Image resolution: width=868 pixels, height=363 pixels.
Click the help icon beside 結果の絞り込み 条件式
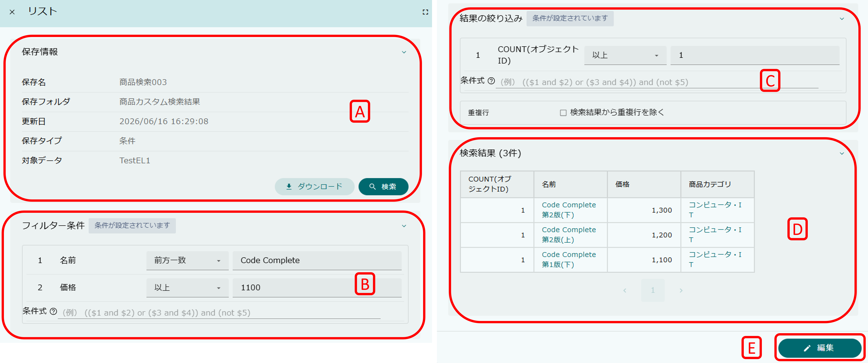point(491,81)
